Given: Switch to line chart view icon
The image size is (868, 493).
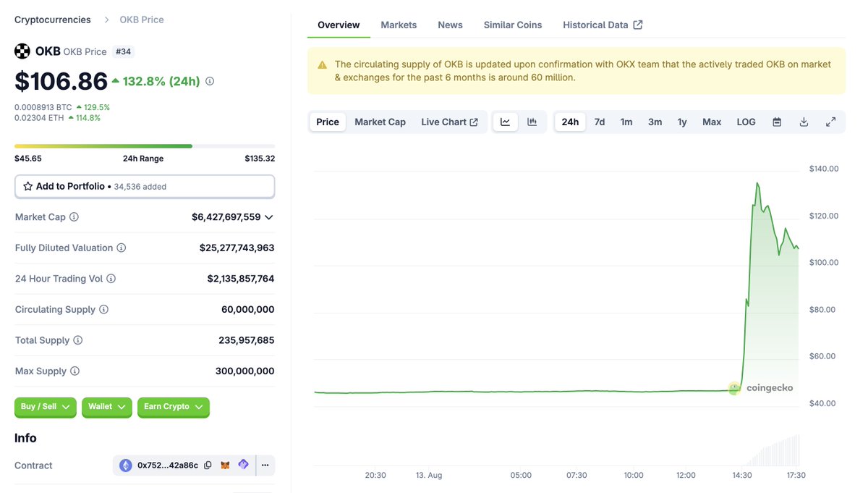Looking at the screenshot, I should [x=506, y=122].
